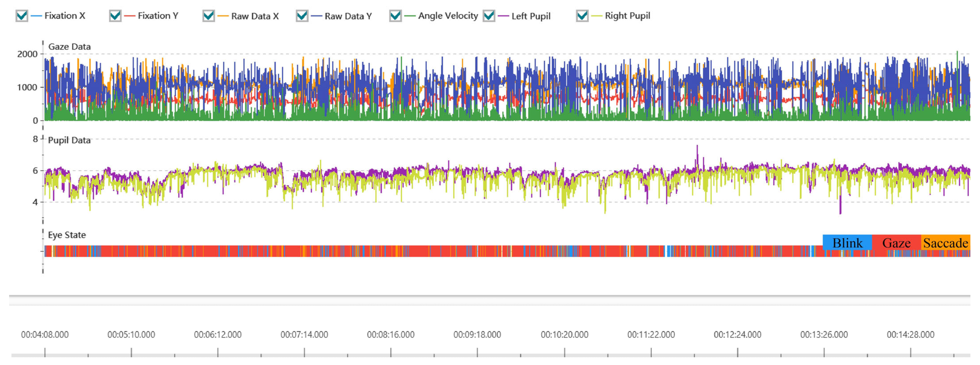This screenshot has width=980, height=365.
Task: Click the Blink legend swatch
Action: coord(847,242)
